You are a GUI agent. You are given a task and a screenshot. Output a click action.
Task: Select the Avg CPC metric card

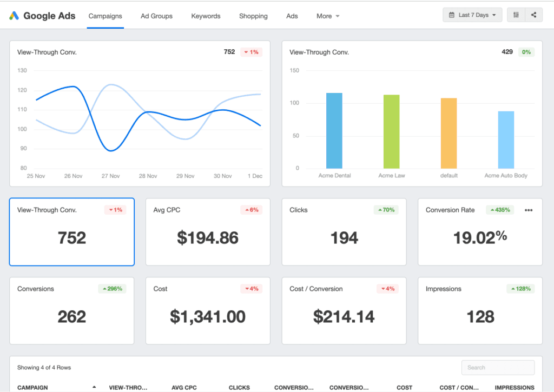pos(207,232)
